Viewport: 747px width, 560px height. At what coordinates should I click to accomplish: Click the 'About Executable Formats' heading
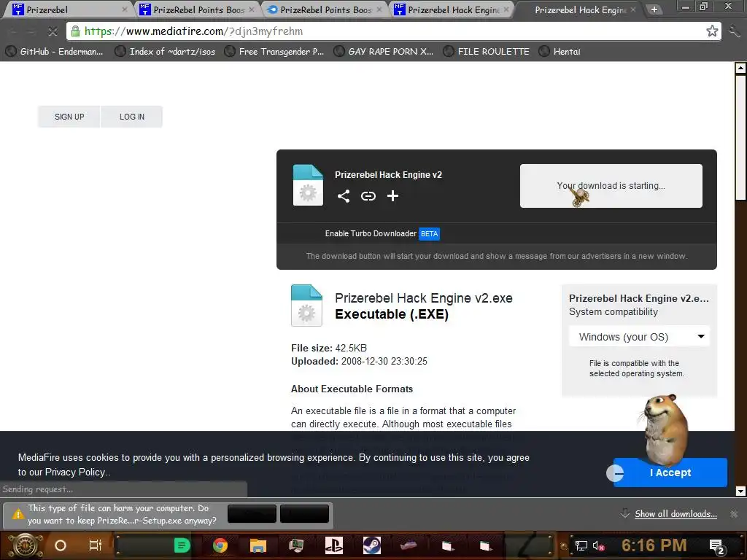coord(352,389)
